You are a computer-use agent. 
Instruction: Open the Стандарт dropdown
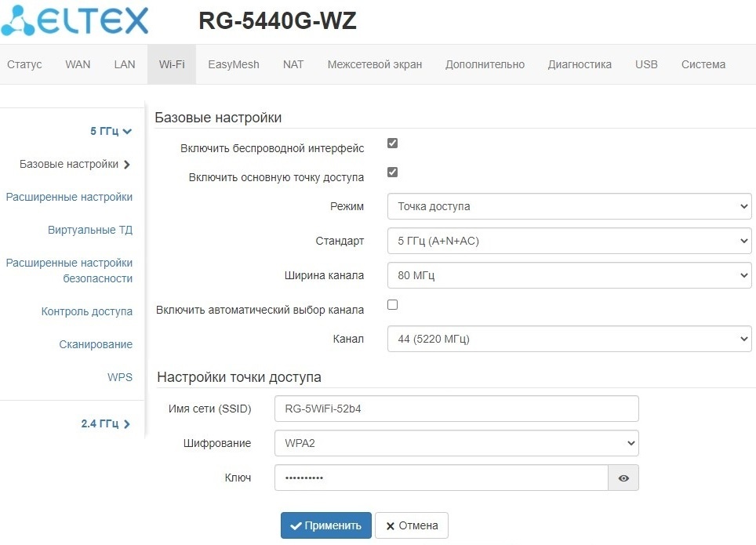click(x=569, y=241)
